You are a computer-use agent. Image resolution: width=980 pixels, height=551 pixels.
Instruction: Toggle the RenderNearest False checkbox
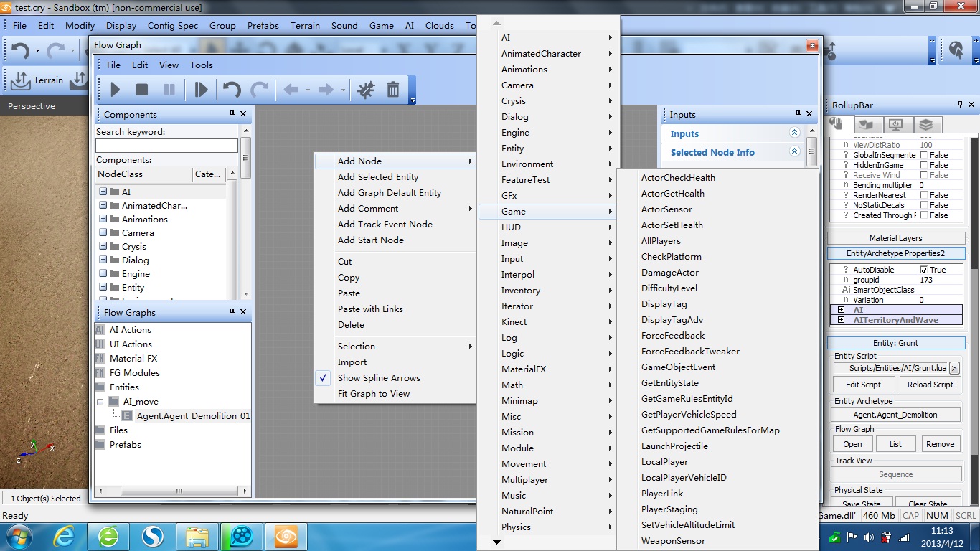click(x=923, y=195)
